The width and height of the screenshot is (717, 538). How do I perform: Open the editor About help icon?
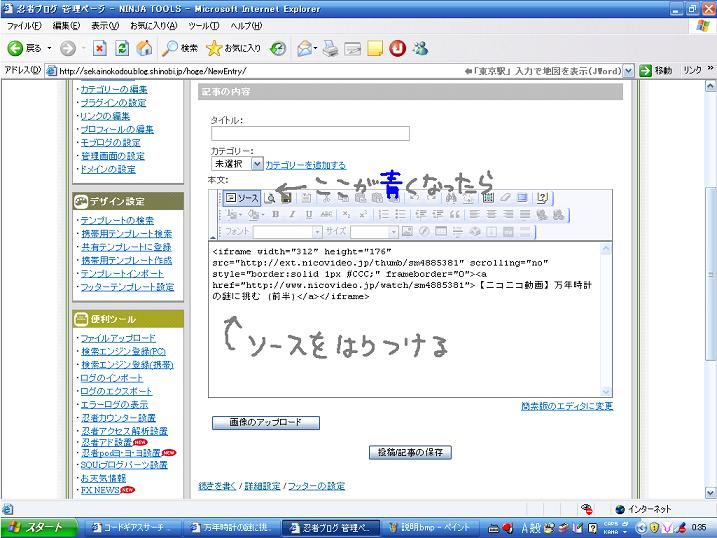[x=542, y=198]
